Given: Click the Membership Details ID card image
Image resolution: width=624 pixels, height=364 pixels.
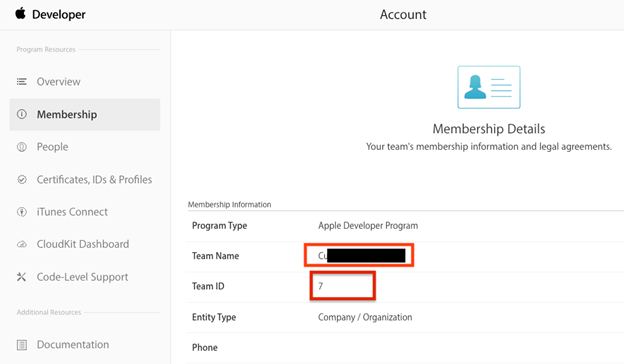Looking at the screenshot, I should click(489, 87).
